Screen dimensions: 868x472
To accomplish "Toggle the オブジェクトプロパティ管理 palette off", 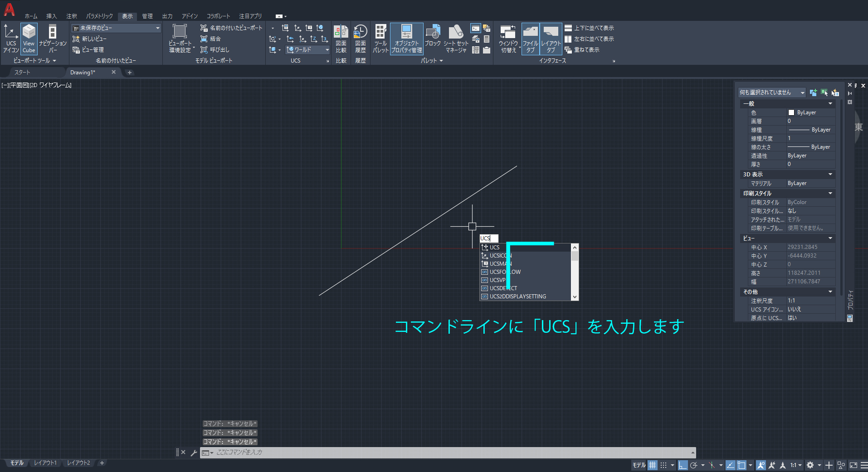I will [x=406, y=38].
